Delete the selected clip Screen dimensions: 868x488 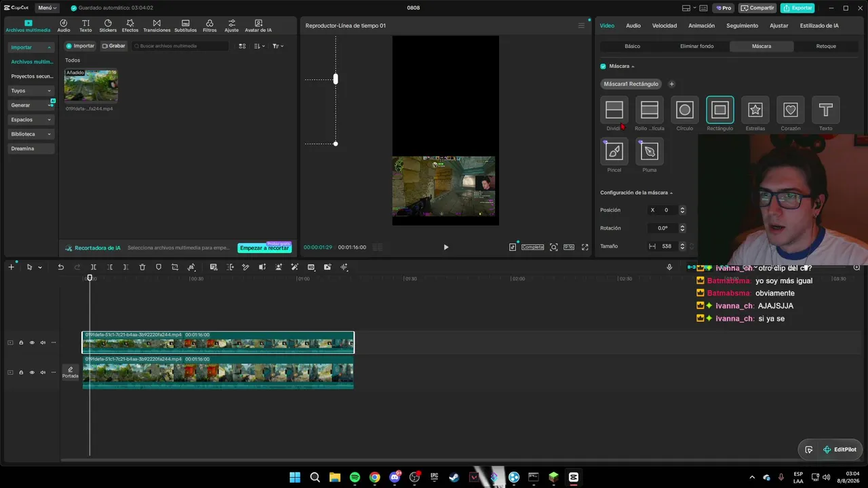pos(142,267)
